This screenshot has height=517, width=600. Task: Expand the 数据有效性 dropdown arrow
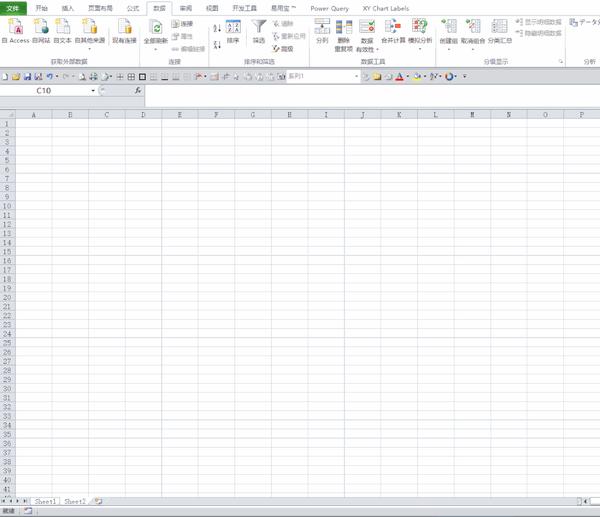(378, 49)
